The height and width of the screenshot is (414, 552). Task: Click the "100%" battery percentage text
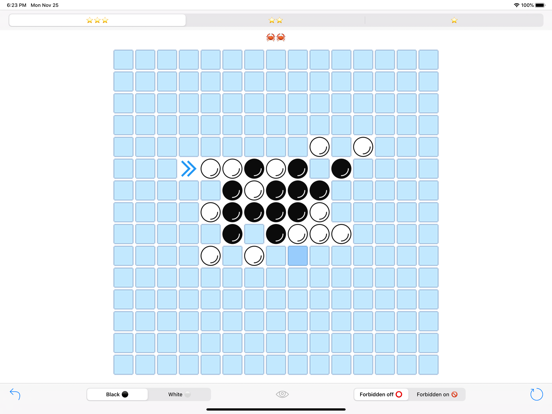(527, 5)
